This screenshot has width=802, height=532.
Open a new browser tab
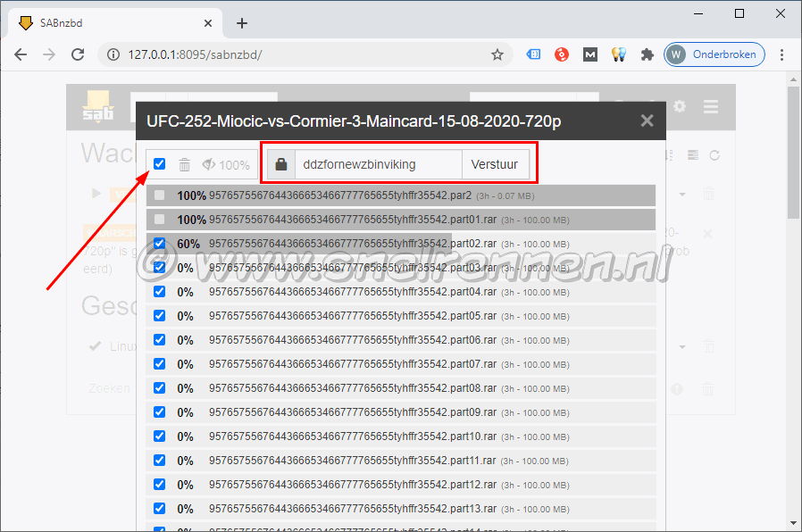[242, 23]
